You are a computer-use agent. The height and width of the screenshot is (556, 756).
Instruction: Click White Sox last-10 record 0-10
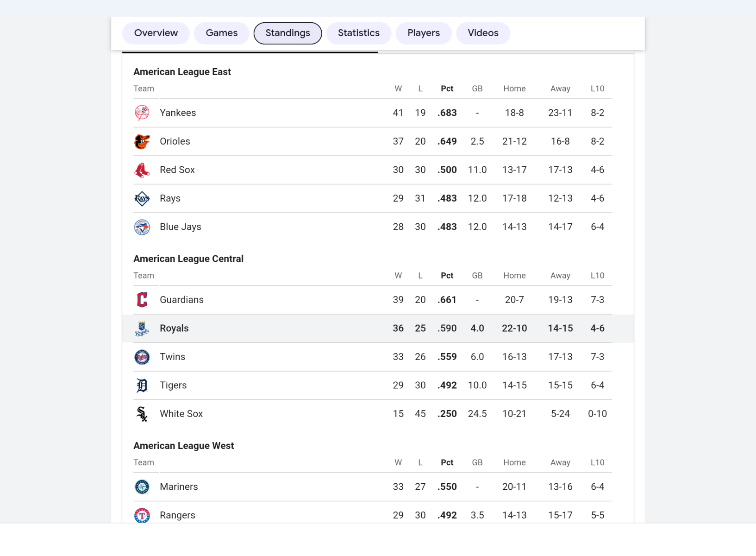pos(597,414)
